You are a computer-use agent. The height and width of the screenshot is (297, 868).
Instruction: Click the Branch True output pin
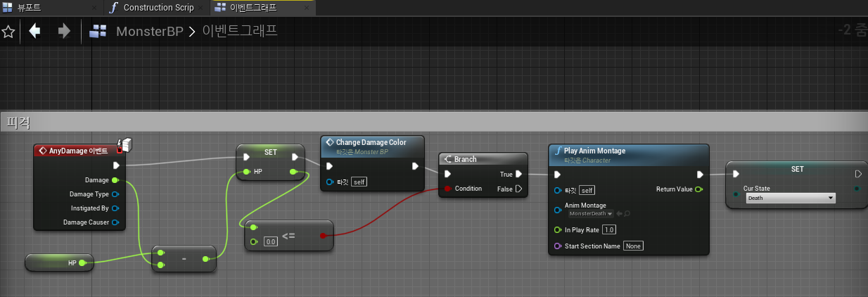pos(518,174)
